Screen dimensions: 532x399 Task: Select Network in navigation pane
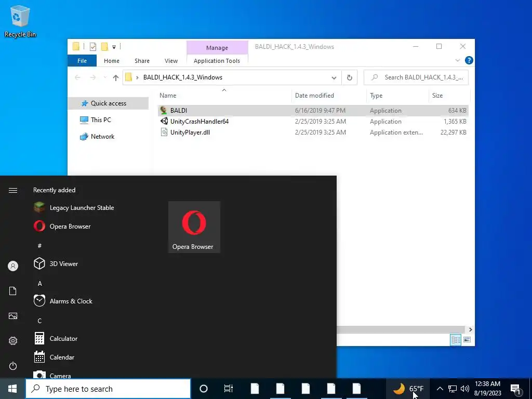coord(102,137)
